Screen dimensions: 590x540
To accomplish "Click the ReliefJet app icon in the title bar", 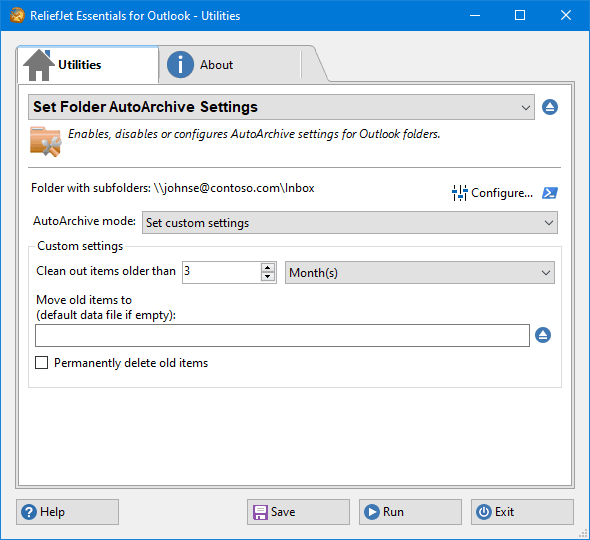I will [x=17, y=15].
